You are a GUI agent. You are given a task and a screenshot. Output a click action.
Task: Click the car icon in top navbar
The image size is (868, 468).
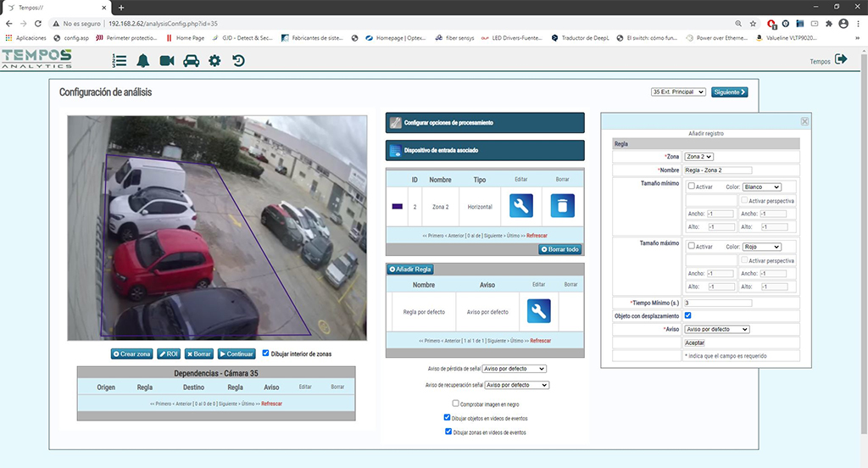(x=191, y=60)
